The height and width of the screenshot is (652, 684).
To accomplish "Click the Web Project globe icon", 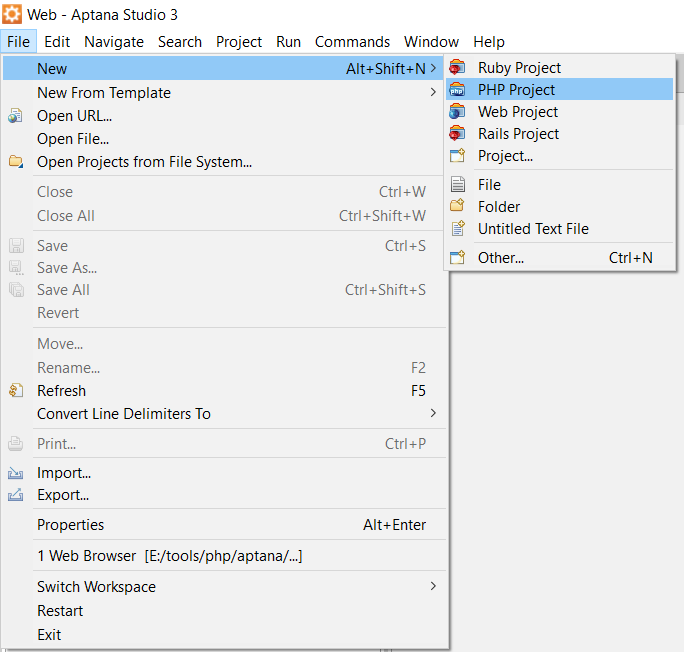I will (x=457, y=112).
